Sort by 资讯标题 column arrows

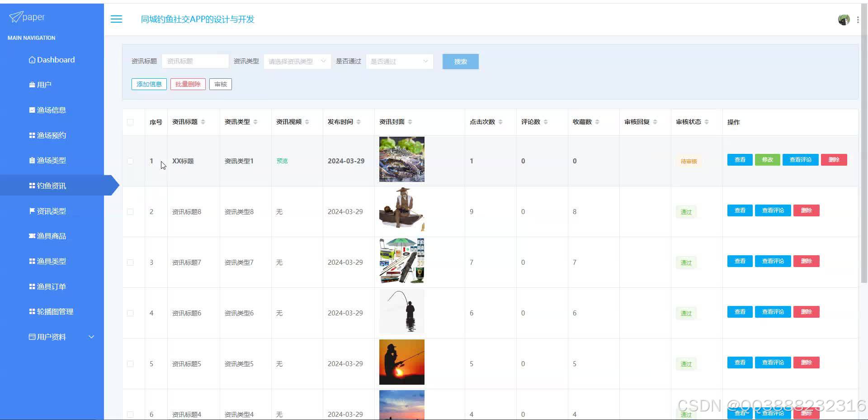click(203, 122)
